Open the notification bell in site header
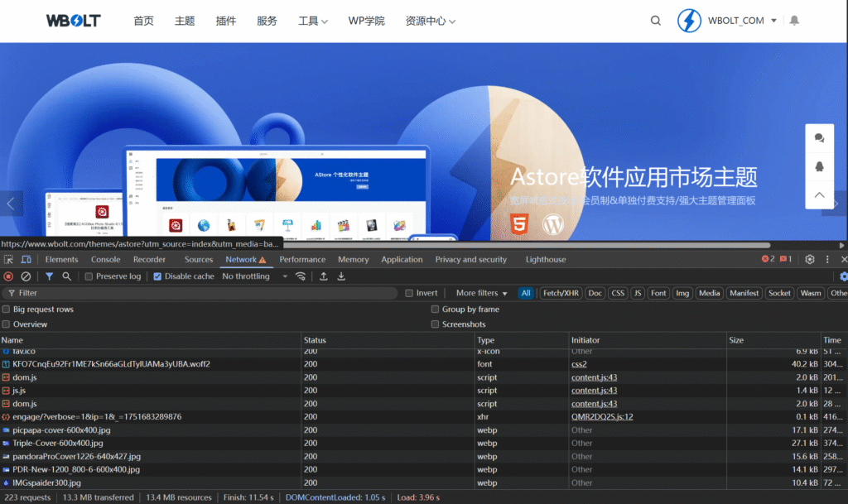 (x=794, y=21)
